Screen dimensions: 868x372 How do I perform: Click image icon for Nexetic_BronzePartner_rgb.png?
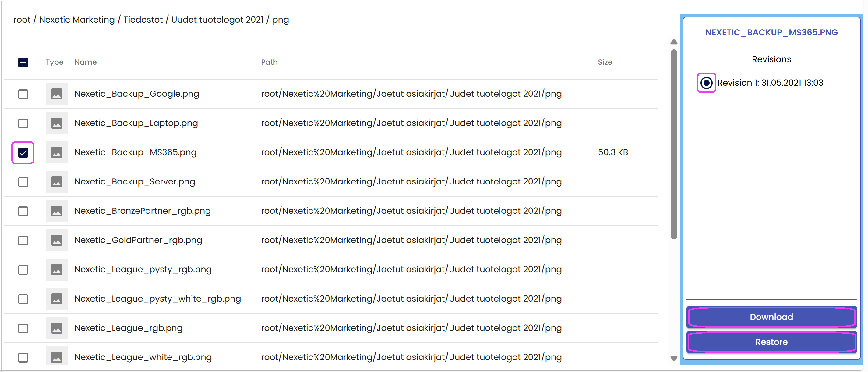click(x=56, y=211)
